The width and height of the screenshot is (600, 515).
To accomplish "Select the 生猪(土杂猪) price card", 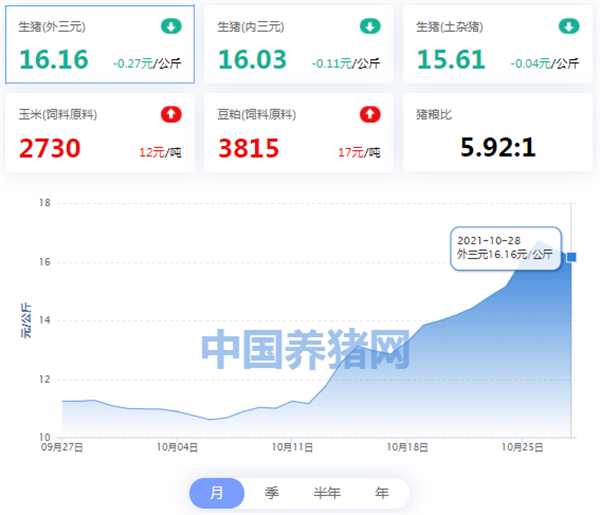I will [496, 45].
